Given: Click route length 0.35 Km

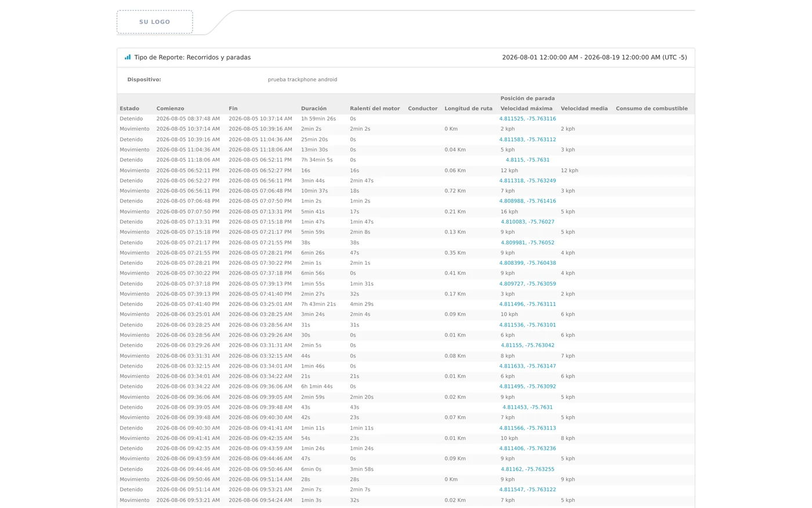Looking at the screenshot, I should (455, 253).
